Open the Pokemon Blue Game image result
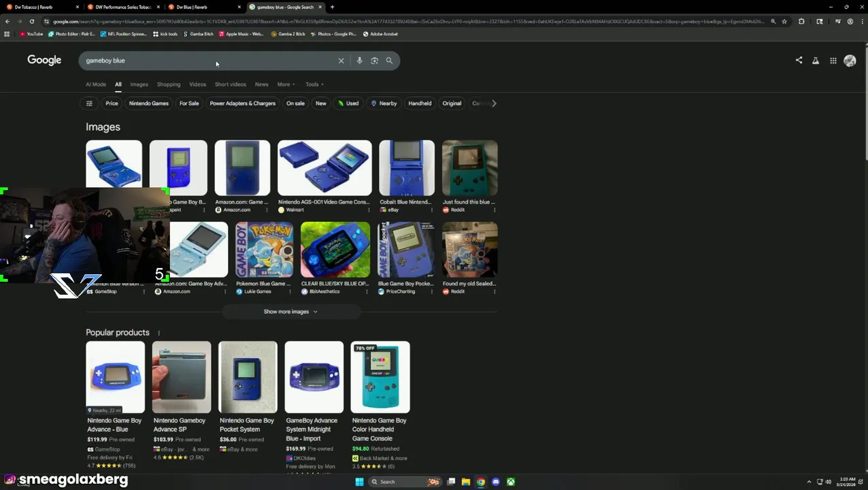 point(264,250)
